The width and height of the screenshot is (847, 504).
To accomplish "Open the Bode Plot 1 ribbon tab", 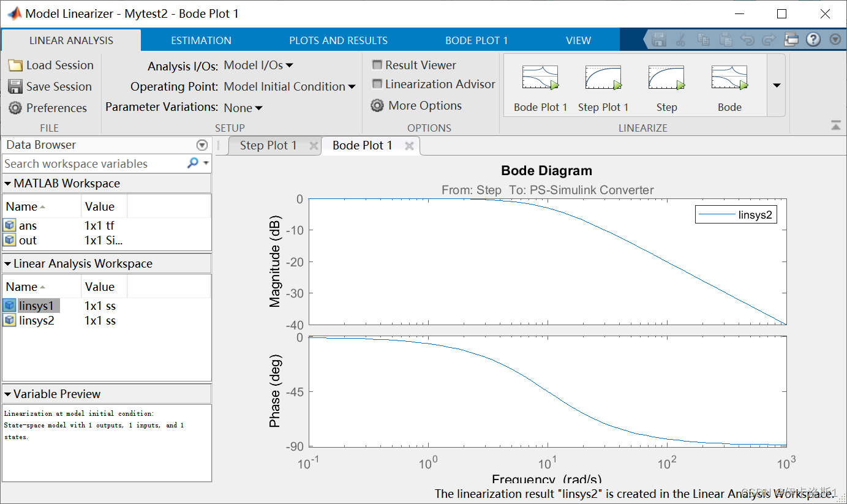I will pos(476,40).
